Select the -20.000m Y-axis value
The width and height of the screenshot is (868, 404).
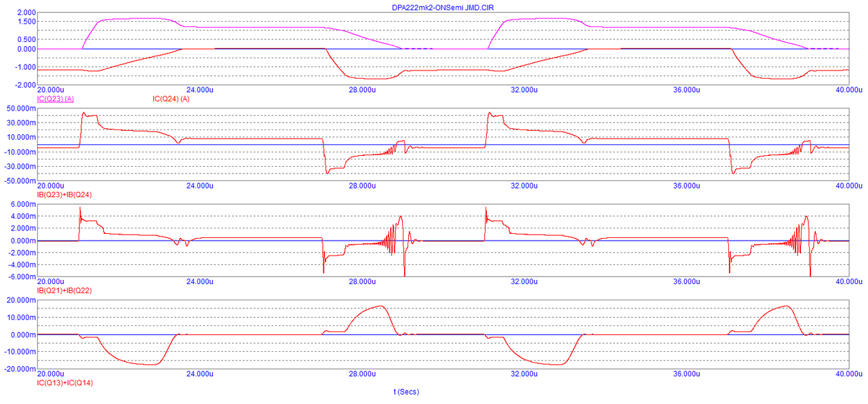20,369
